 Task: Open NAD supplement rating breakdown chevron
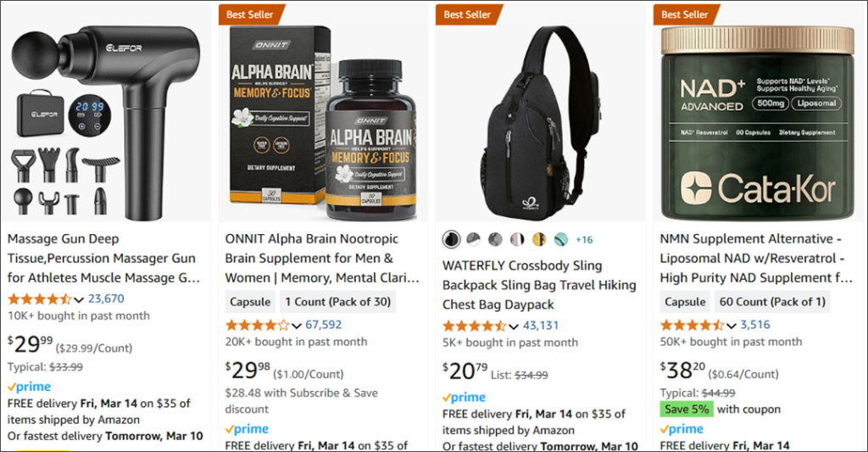click(x=732, y=326)
